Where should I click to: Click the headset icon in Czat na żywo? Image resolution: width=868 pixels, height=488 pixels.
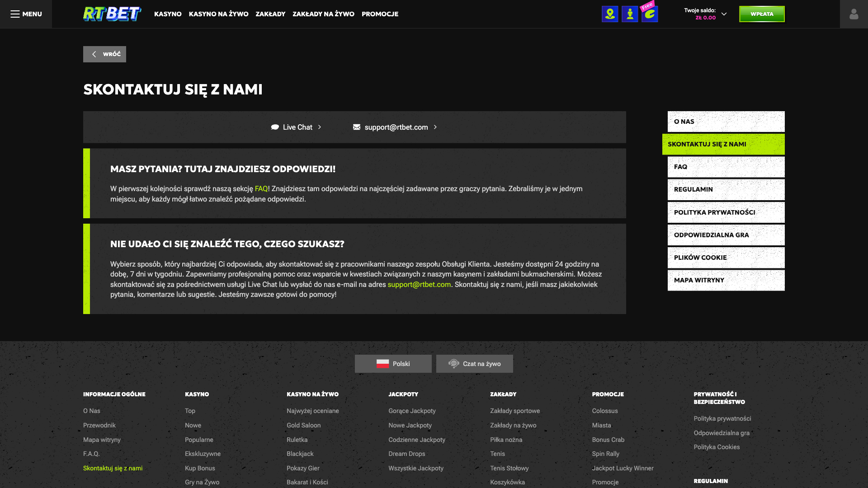point(454,364)
